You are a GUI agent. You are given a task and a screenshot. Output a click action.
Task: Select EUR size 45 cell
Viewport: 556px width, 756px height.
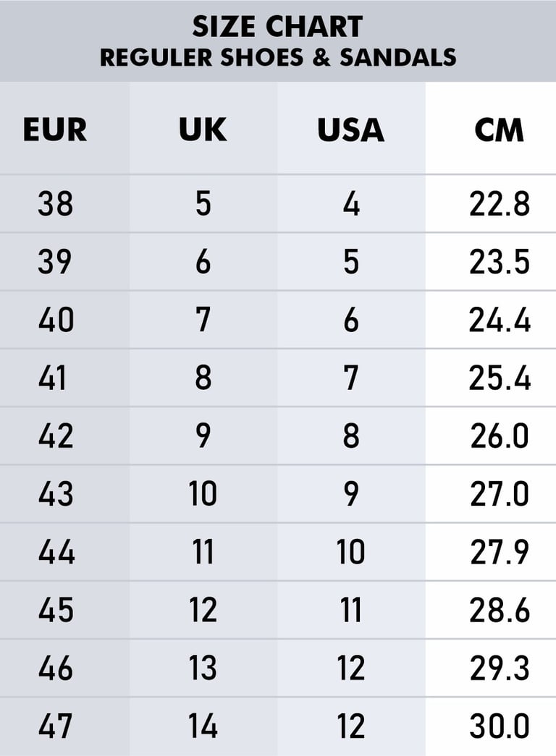(56, 610)
